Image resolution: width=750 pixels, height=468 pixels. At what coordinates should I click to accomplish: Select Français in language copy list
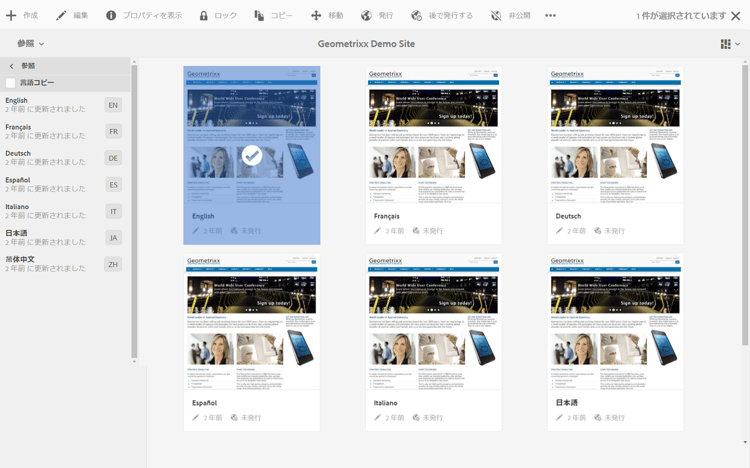[x=65, y=131]
